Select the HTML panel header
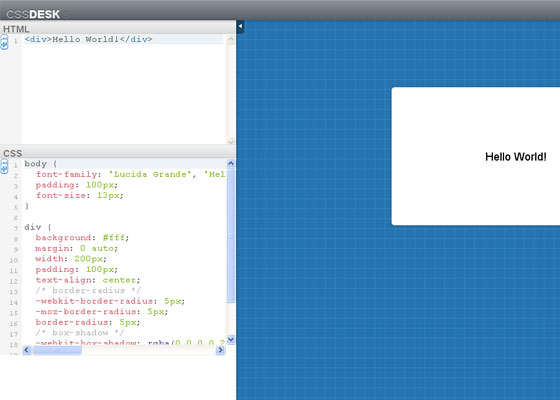This screenshot has width=560, height=400. 118,28
